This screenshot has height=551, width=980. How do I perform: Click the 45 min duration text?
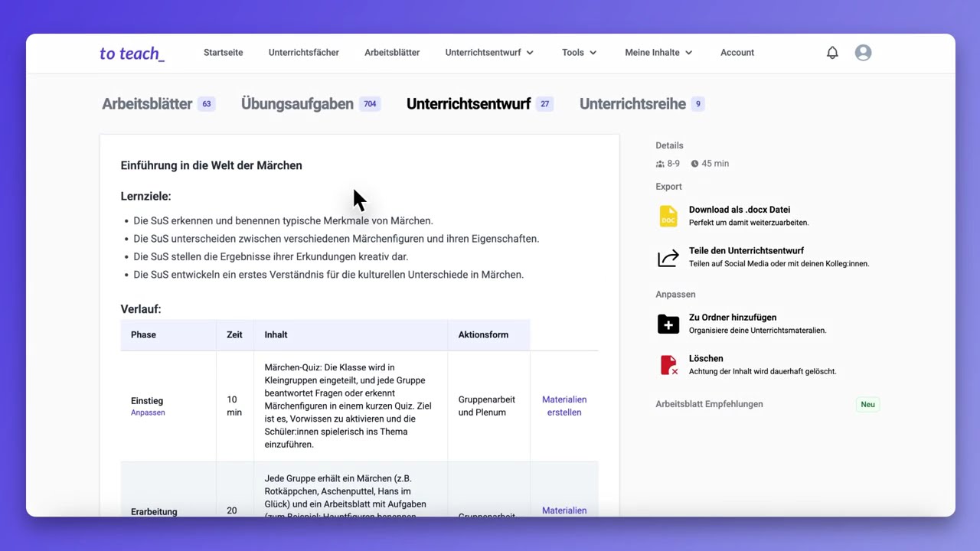tap(715, 164)
